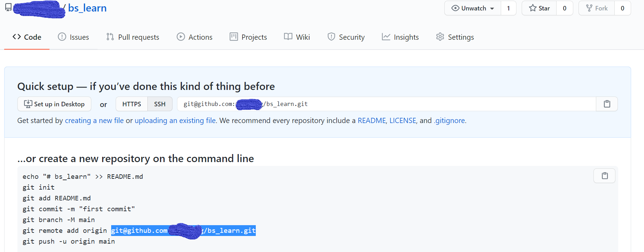This screenshot has height=252, width=644.
Task: Click the Security shield icon
Action: [x=331, y=37]
